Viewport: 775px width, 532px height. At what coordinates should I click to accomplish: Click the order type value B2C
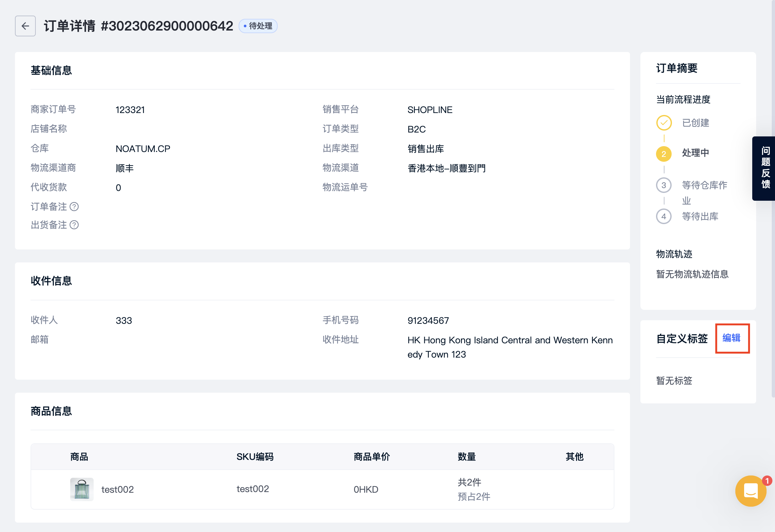(x=416, y=129)
